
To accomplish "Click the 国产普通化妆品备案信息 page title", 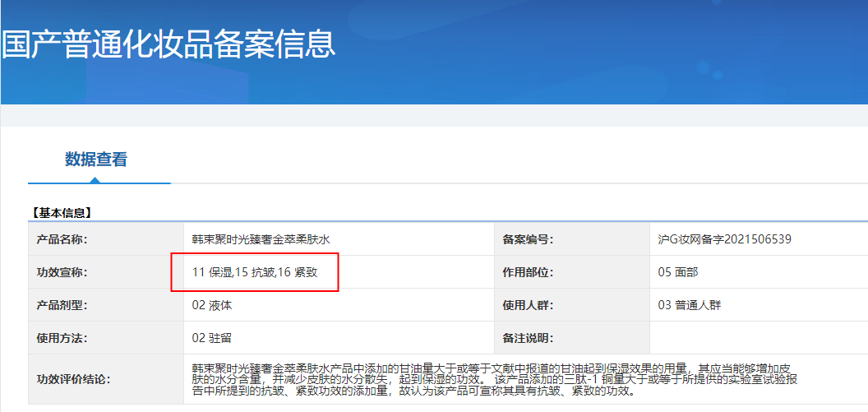I will point(169,44).
